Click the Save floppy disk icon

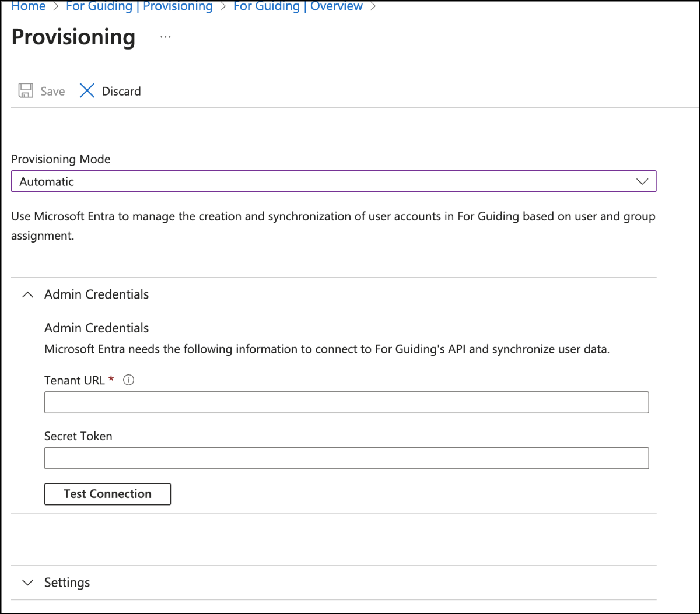click(x=26, y=91)
